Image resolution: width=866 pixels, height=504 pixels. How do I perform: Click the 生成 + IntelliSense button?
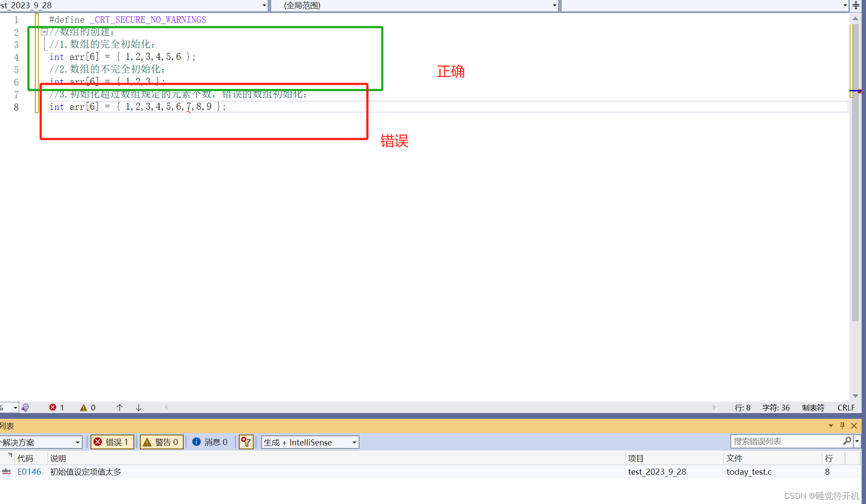(307, 442)
